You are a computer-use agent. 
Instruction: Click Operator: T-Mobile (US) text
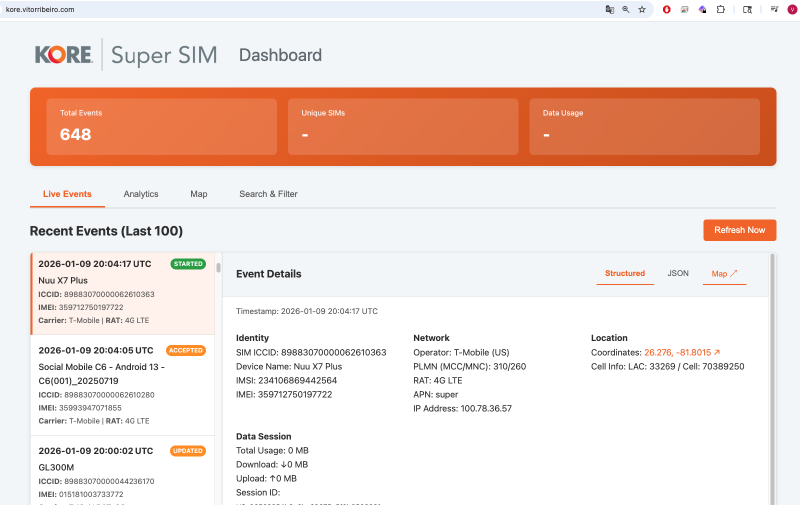tap(461, 352)
